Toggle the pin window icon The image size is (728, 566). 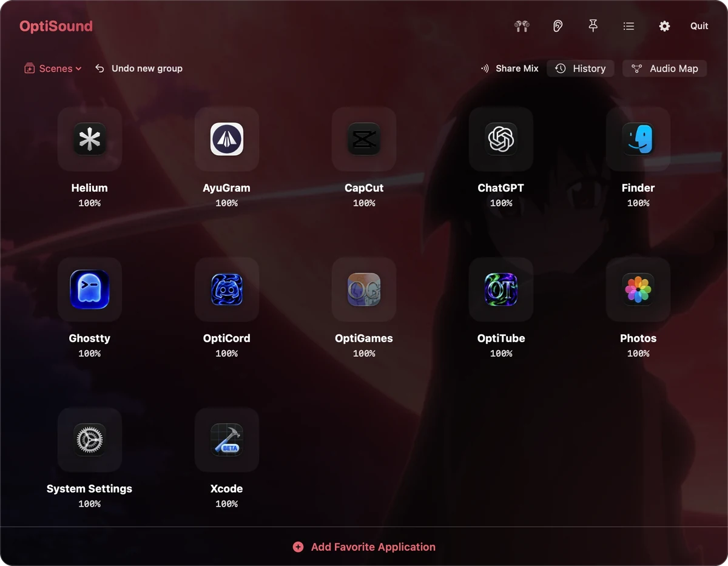[x=593, y=25]
